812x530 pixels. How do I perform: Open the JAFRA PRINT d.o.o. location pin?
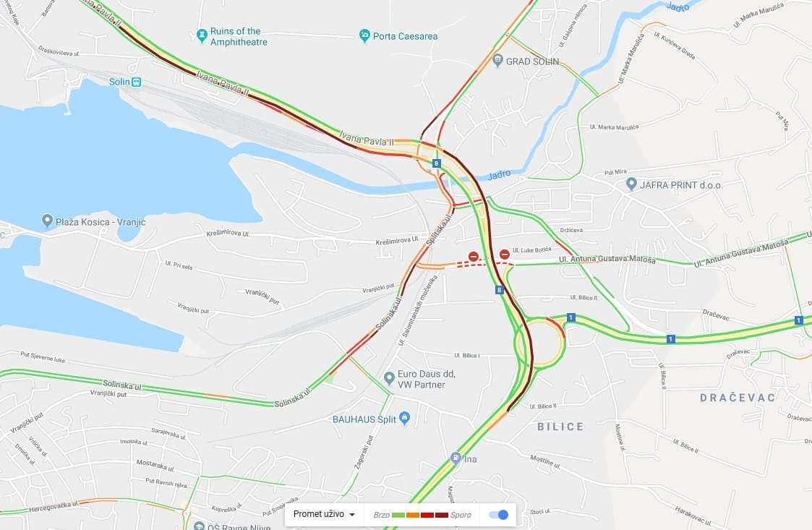(631, 184)
